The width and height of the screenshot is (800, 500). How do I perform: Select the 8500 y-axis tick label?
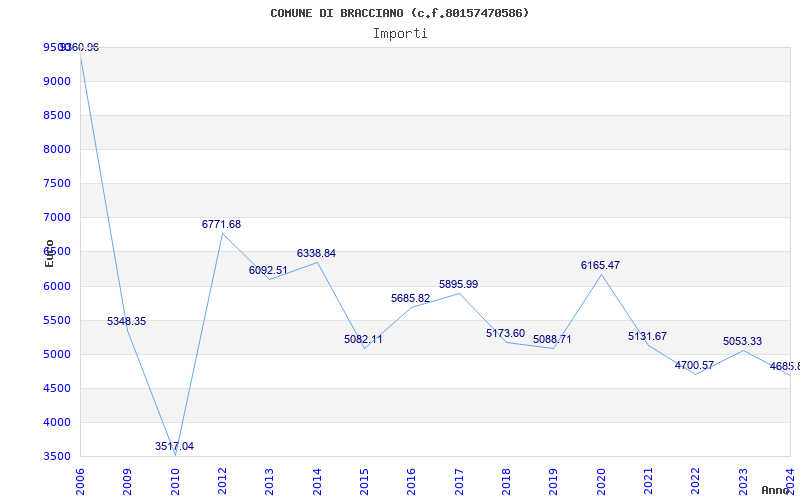[57, 115]
